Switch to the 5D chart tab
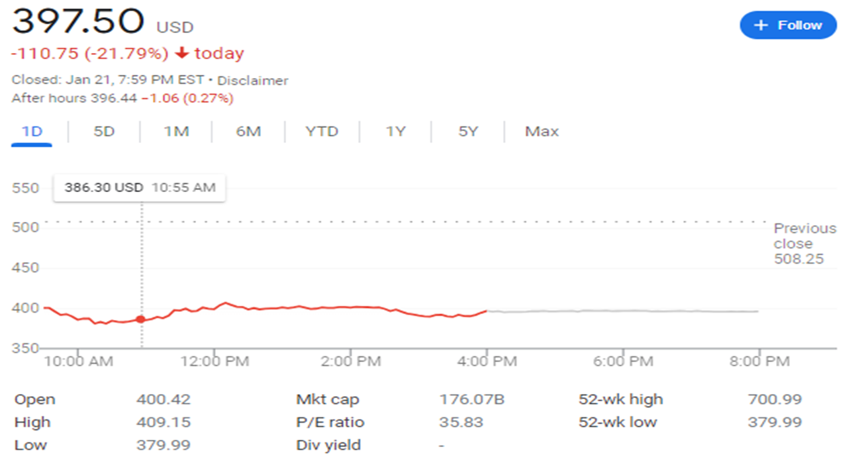Image resolution: width=868 pixels, height=463 pixels. click(x=104, y=131)
